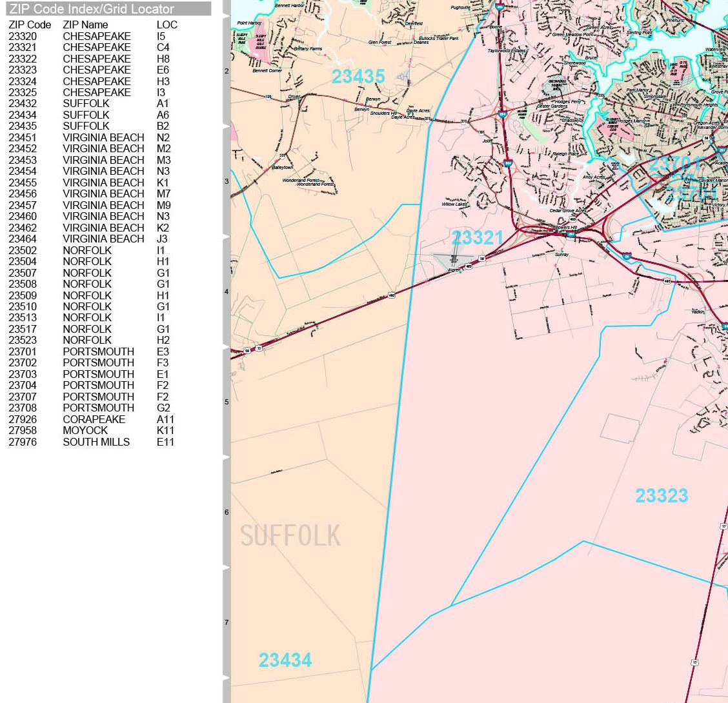
Task: Click the 23453 Virginia Beach entry
Action: click(93, 160)
